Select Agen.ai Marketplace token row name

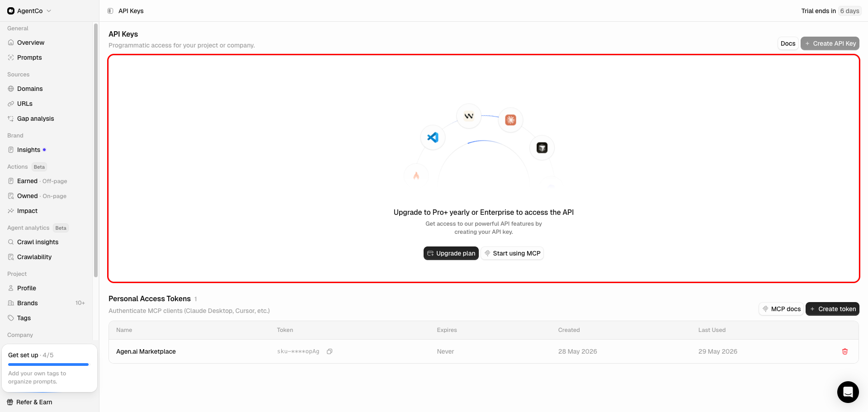[146, 351]
